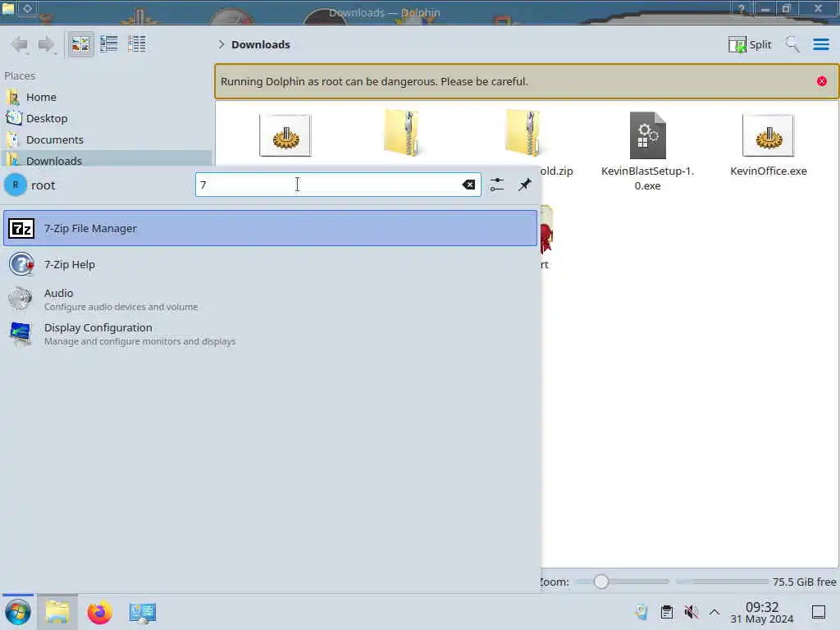Expand hidden system tray icons

[714, 612]
